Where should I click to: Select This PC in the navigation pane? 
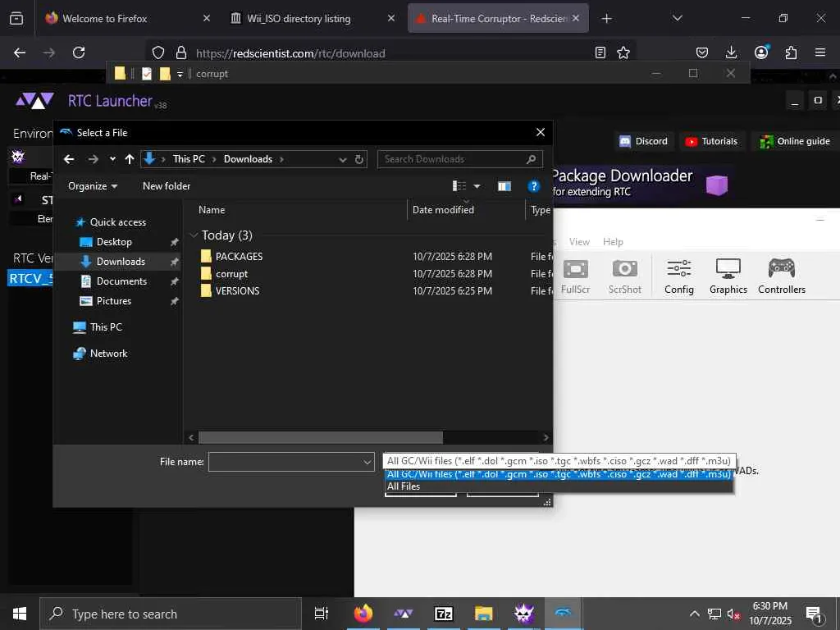(x=106, y=326)
